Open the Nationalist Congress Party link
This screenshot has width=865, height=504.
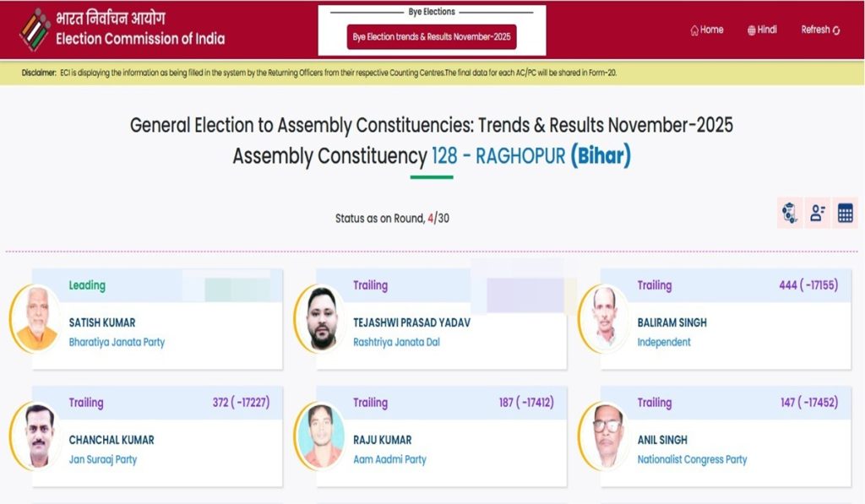[692, 459]
